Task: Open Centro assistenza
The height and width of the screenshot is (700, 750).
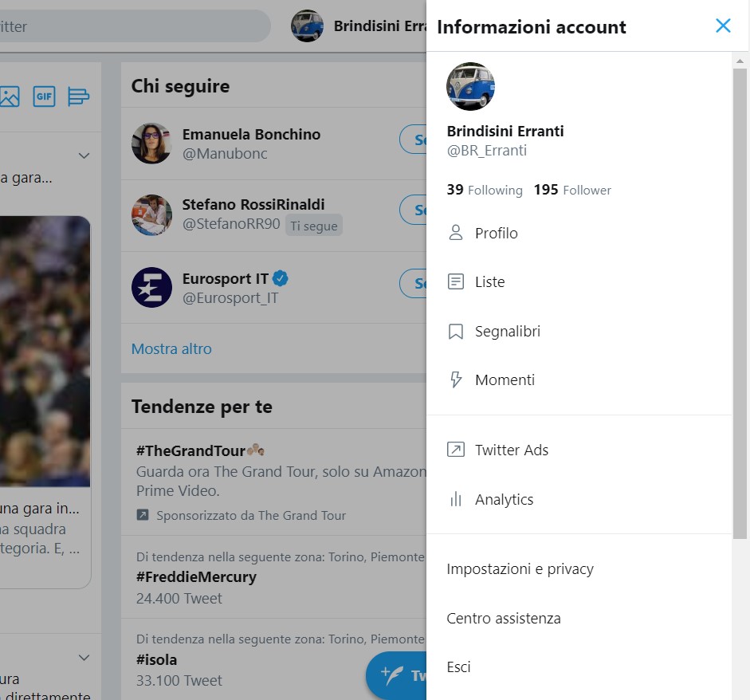Action: pyautogui.click(x=503, y=618)
